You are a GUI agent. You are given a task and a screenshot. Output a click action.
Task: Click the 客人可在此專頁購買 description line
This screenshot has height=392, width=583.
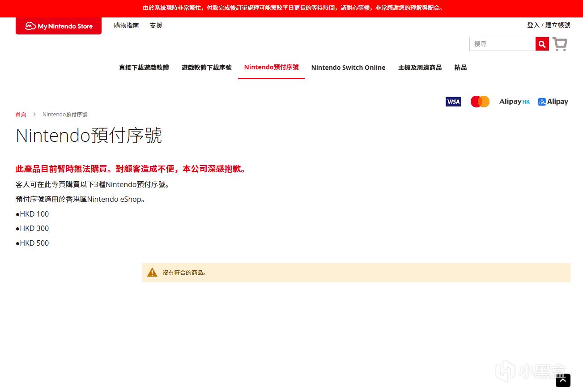click(x=93, y=184)
